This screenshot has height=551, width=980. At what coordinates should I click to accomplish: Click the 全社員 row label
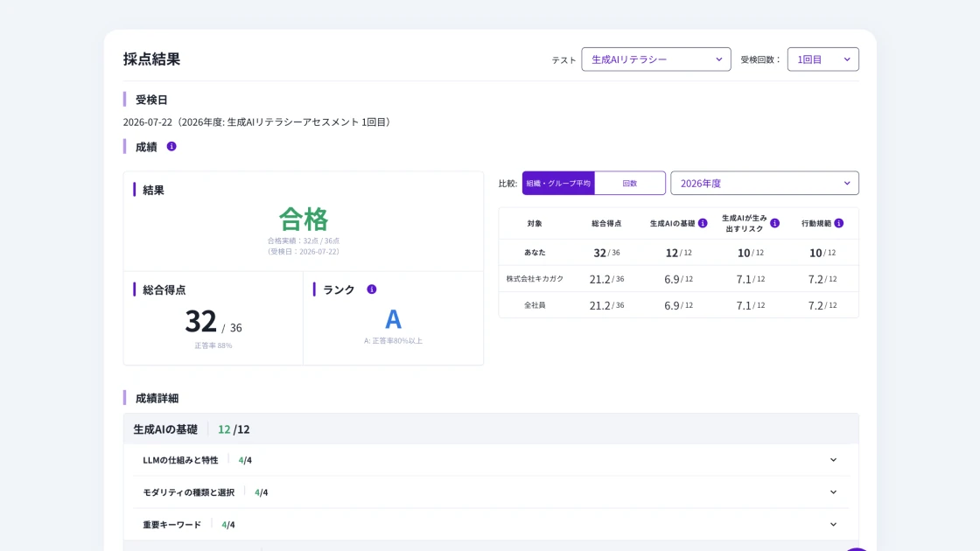click(535, 305)
